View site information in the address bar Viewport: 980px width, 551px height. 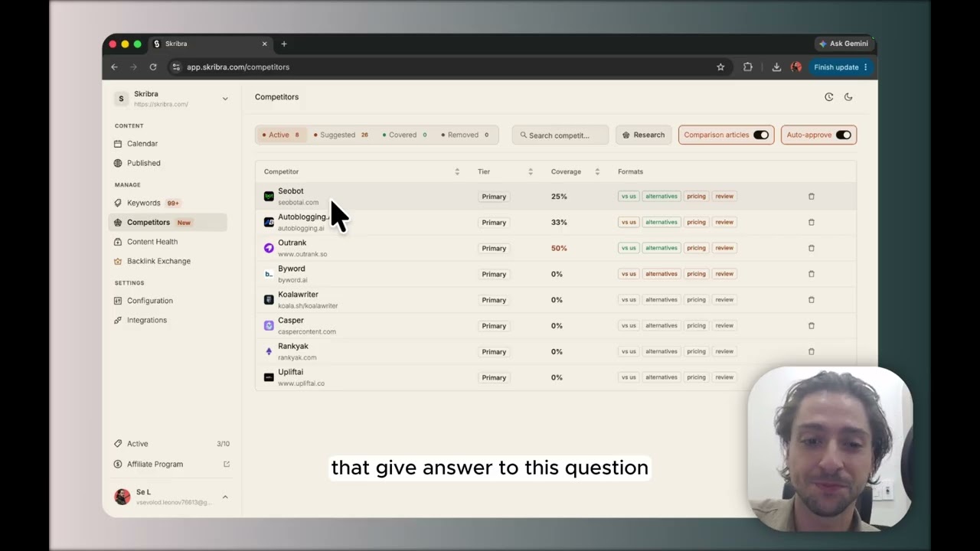pyautogui.click(x=176, y=67)
